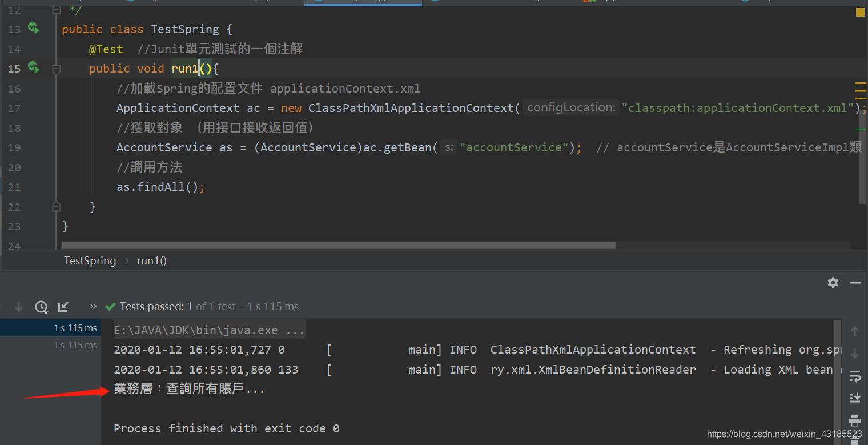Collapse run1 method fold marker on line 15

(56, 69)
